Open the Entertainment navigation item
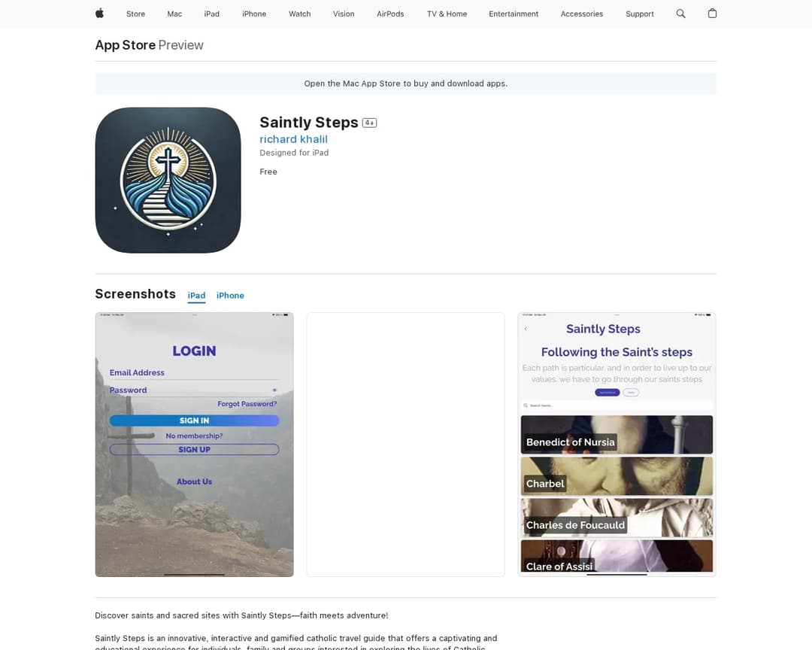Image resolution: width=812 pixels, height=650 pixels. point(514,14)
